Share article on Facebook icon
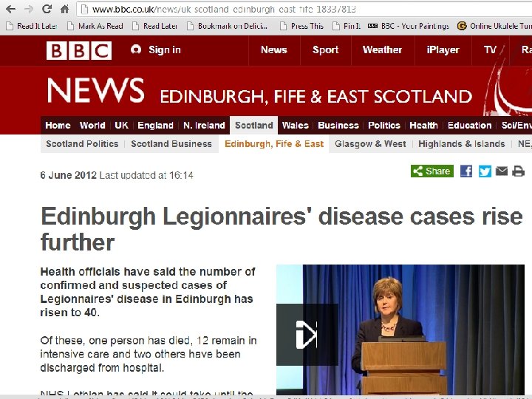Image resolution: width=532 pixels, height=399 pixels. (466, 171)
